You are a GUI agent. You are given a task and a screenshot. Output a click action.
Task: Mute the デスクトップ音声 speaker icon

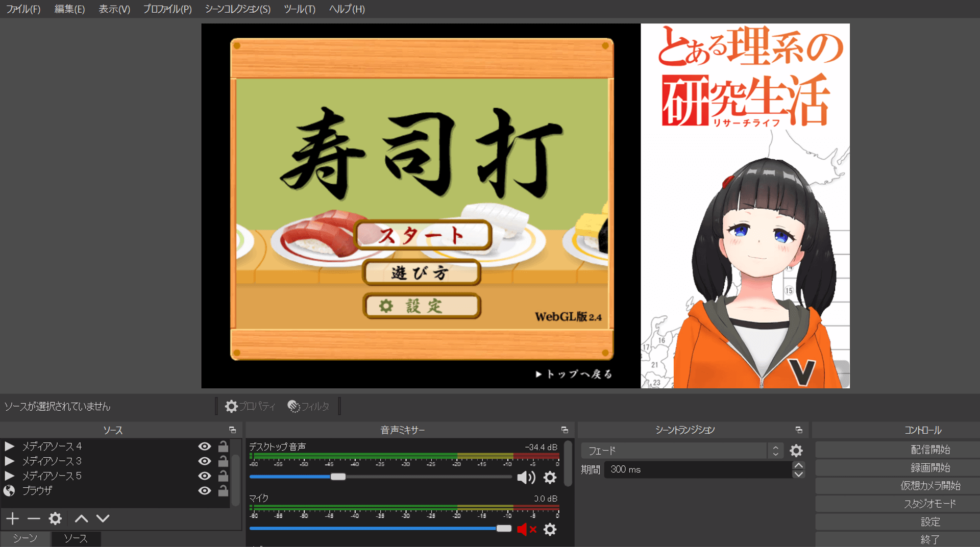coord(526,478)
